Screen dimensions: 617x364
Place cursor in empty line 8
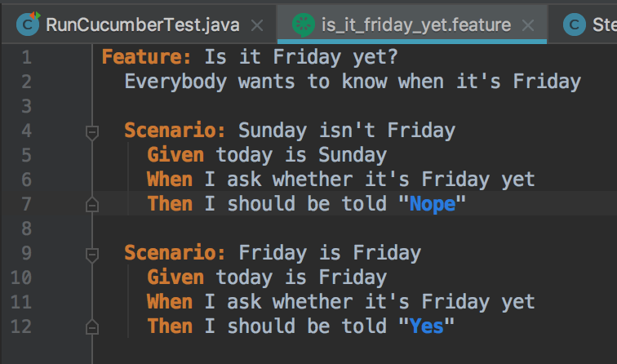click(x=354, y=229)
